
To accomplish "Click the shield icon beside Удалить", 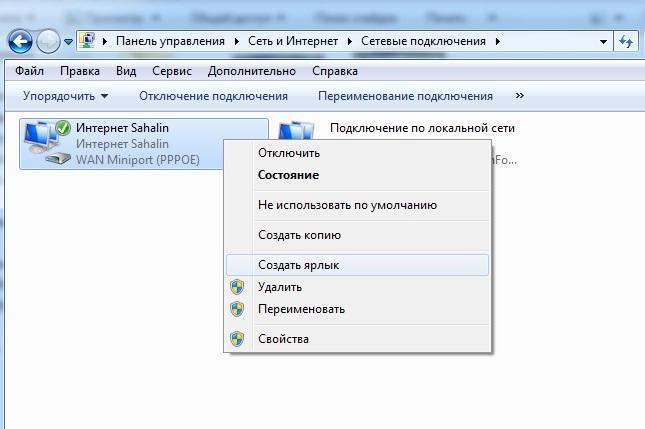I will tap(237, 287).
